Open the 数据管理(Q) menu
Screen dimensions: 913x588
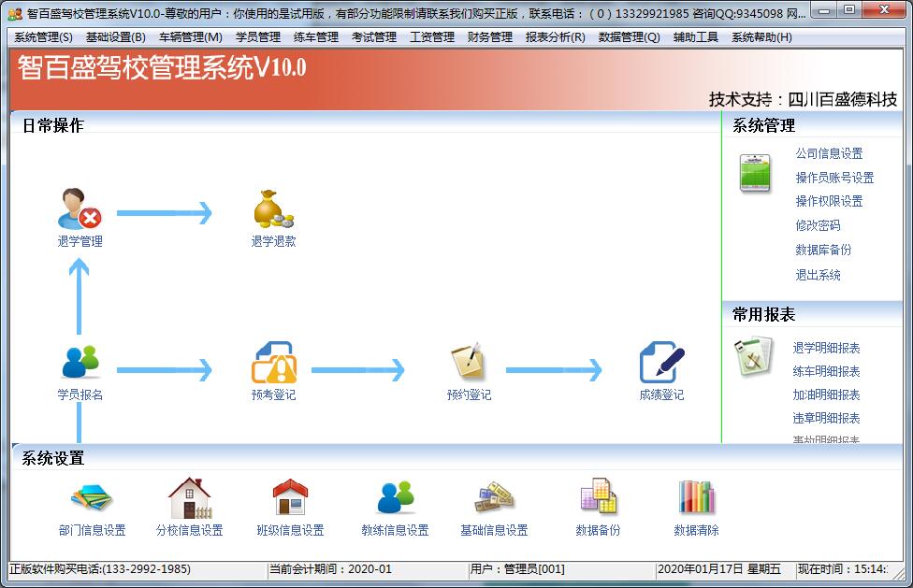click(630, 37)
